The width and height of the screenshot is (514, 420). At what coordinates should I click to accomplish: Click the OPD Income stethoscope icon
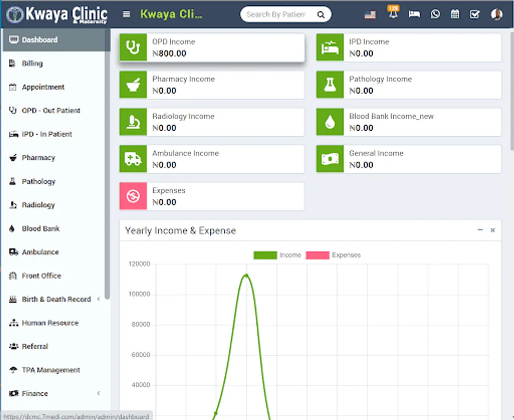133,47
